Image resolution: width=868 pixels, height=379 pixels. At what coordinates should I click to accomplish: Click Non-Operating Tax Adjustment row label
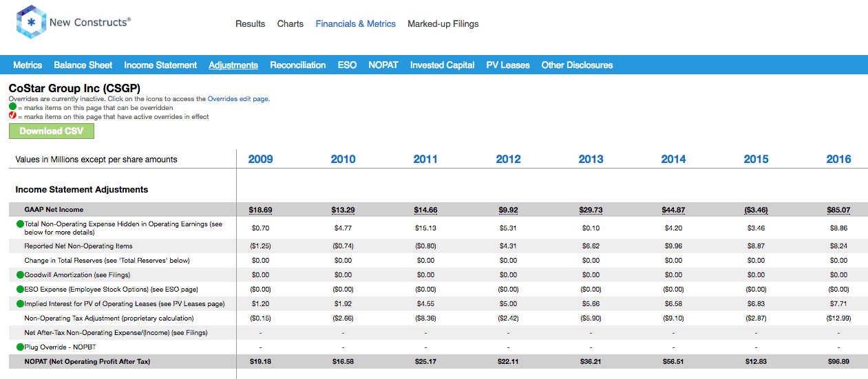pos(109,318)
